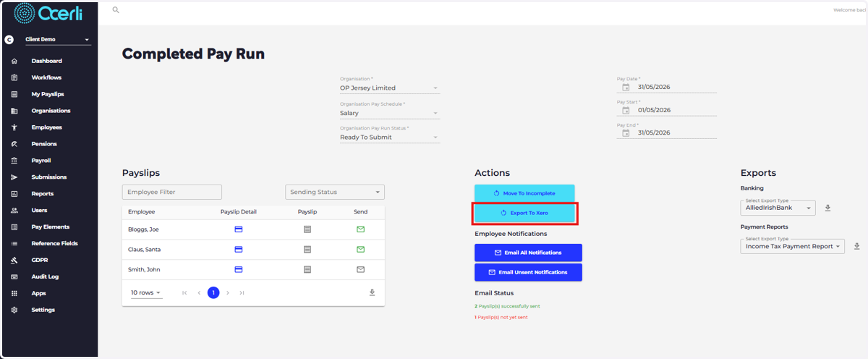Click the Employee column header
868x359 pixels.
(x=141, y=212)
